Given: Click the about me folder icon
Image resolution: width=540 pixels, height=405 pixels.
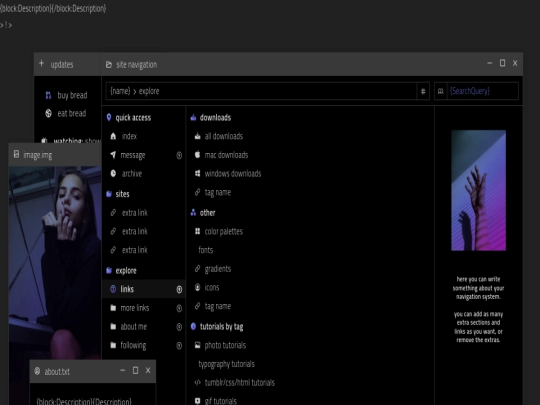Looking at the screenshot, I should click(x=113, y=326).
